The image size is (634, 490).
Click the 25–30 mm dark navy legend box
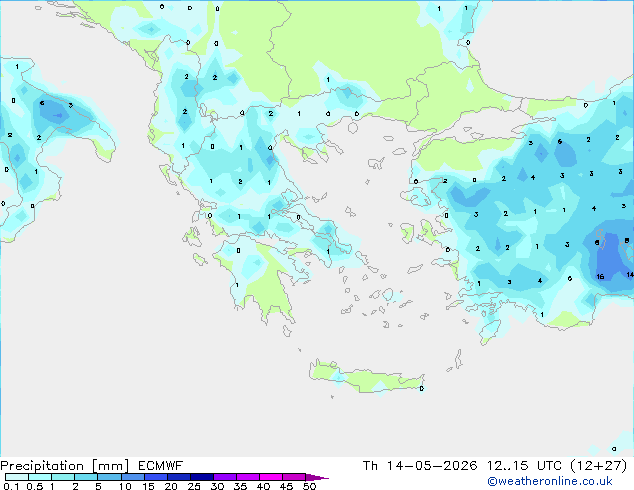point(201,477)
